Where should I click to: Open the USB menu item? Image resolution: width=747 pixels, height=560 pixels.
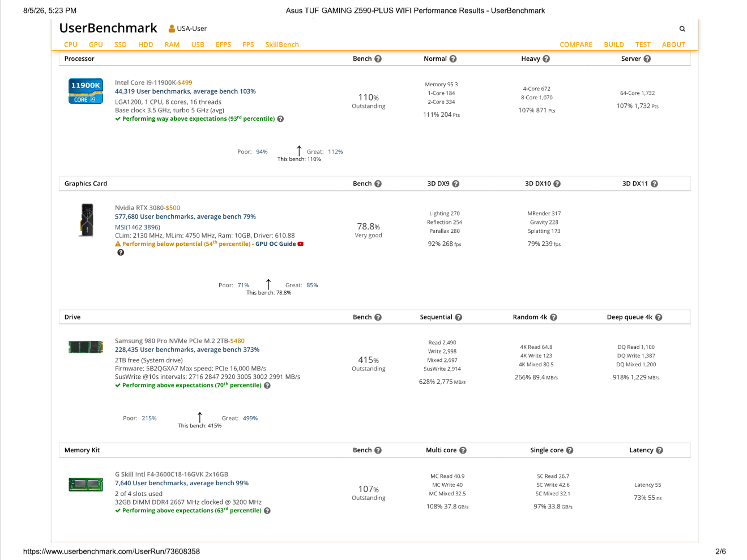click(198, 44)
